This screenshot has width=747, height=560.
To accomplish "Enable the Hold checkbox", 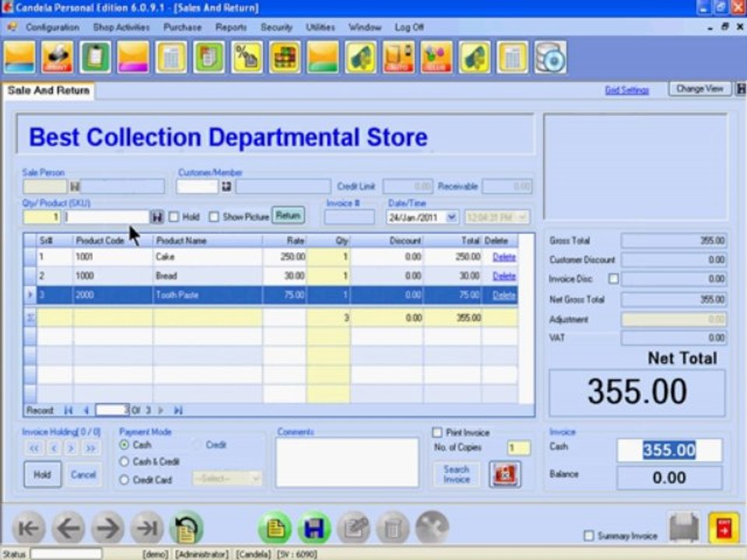I will click(174, 217).
